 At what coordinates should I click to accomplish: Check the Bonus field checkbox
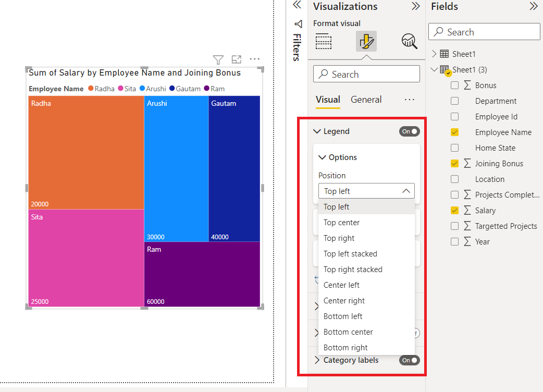point(455,85)
